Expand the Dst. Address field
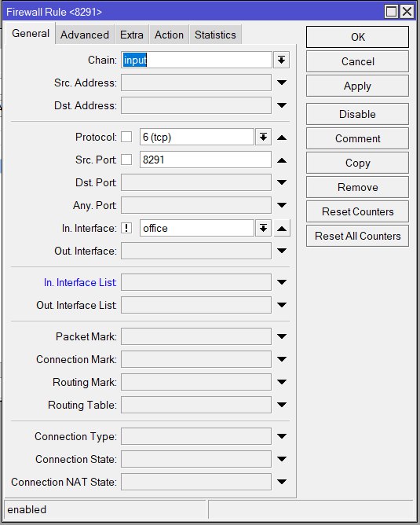420x525 pixels. [282, 105]
